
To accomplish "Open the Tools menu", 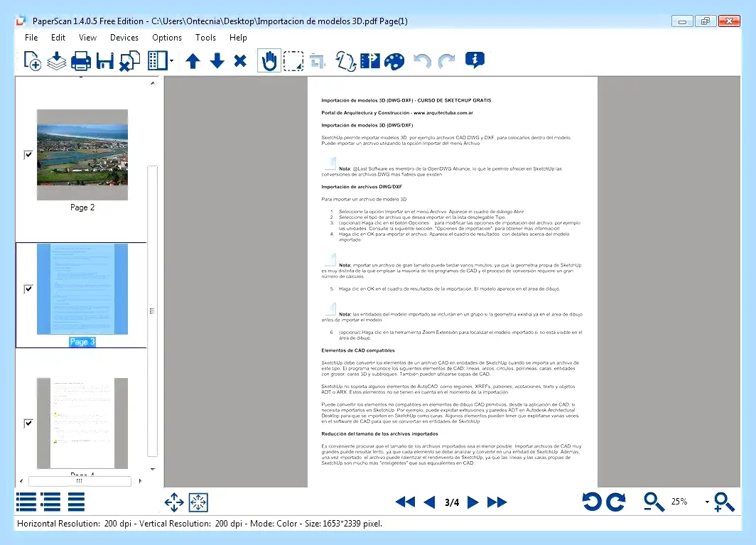I will [205, 38].
